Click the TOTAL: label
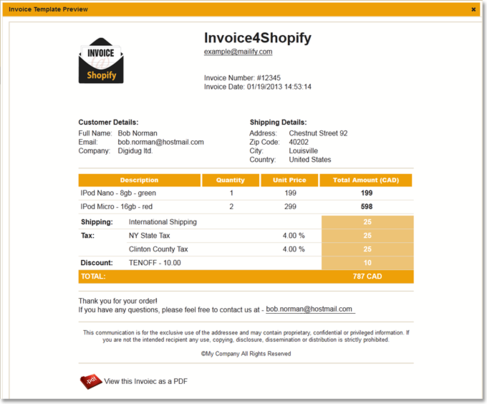This screenshot has height=404, width=487. pos(93,276)
